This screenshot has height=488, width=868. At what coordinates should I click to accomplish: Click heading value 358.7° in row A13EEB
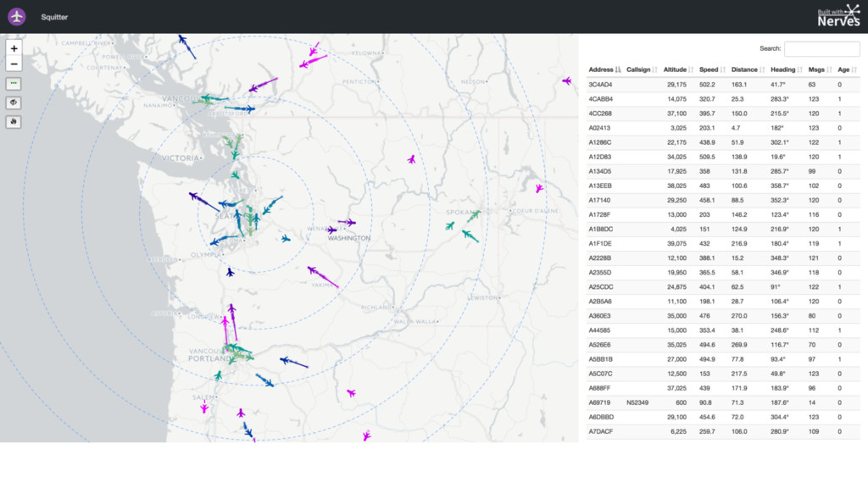(x=780, y=186)
